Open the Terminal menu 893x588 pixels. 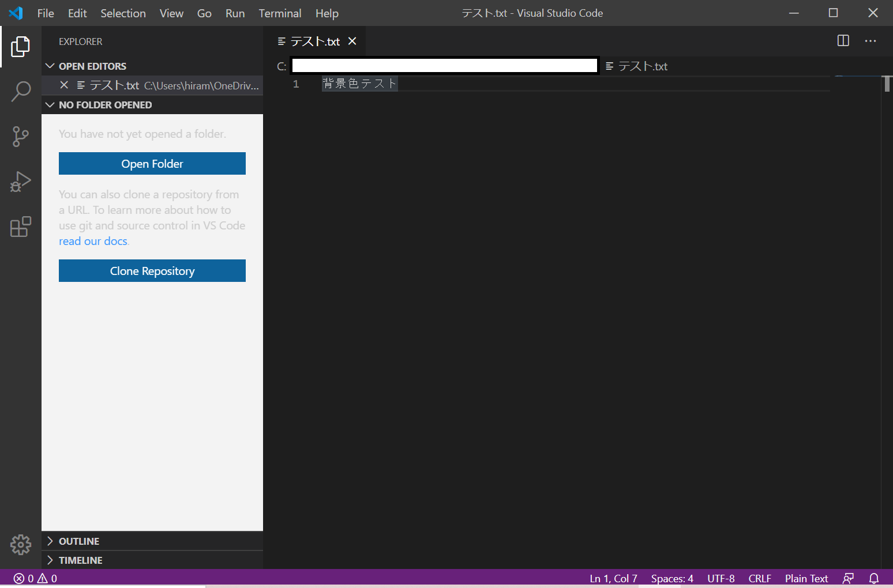click(280, 13)
